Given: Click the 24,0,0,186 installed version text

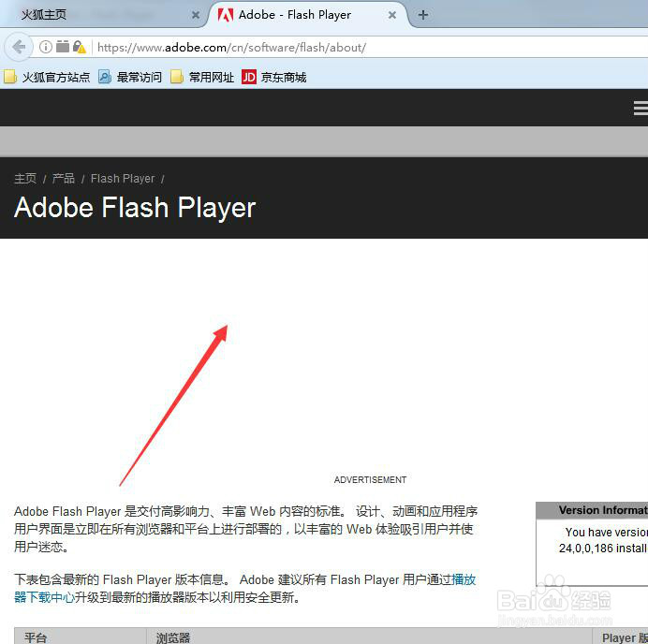Looking at the screenshot, I should (x=602, y=549).
